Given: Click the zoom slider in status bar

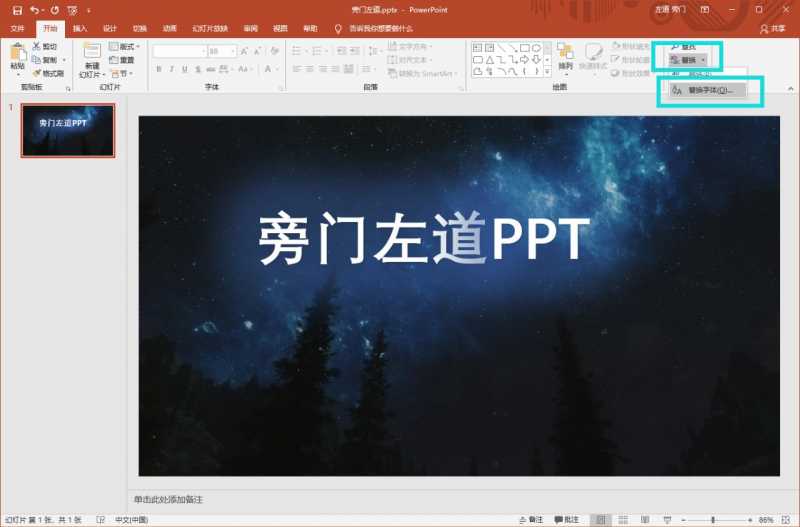Looking at the screenshot, I should [713, 519].
